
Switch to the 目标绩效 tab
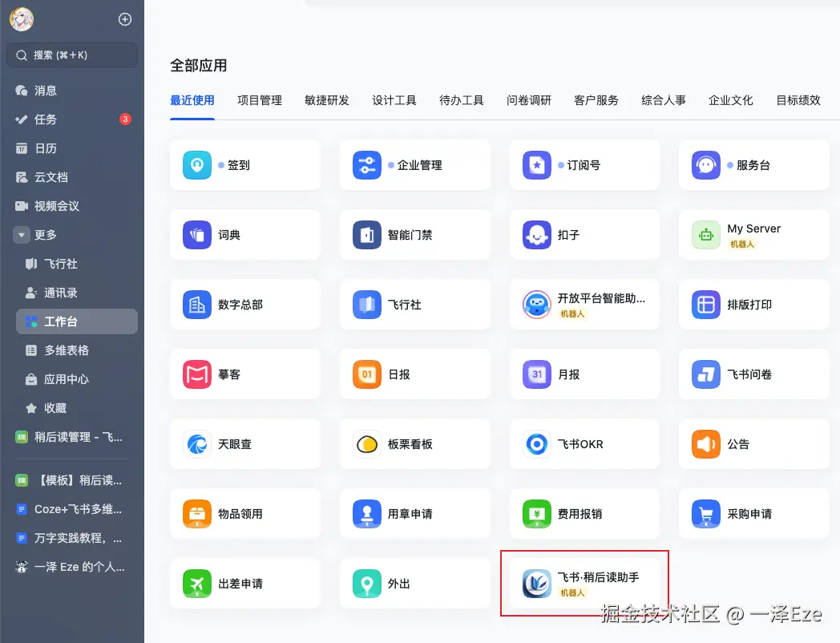pyautogui.click(x=798, y=100)
